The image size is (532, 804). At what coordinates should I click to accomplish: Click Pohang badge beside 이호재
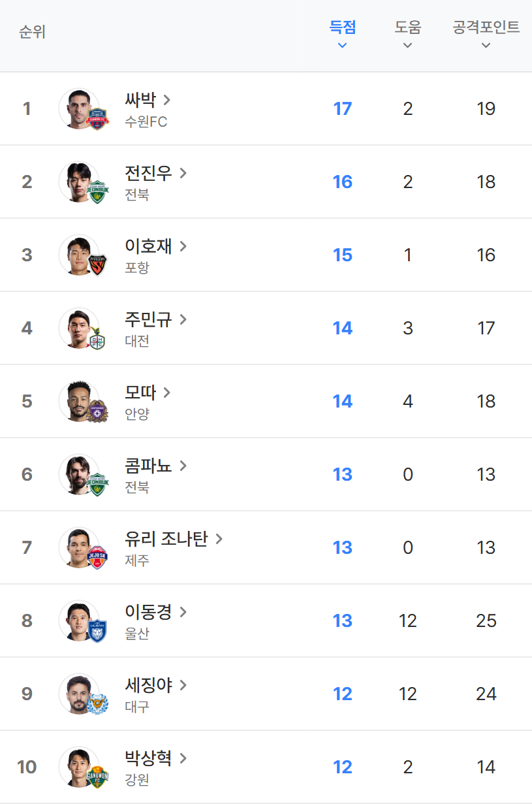tap(98, 265)
